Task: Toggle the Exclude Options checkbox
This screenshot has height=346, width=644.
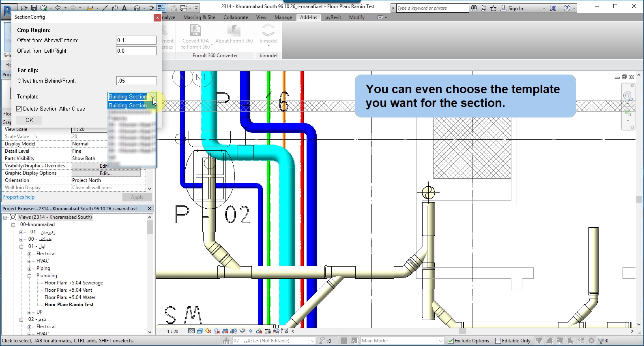Action: [451, 341]
